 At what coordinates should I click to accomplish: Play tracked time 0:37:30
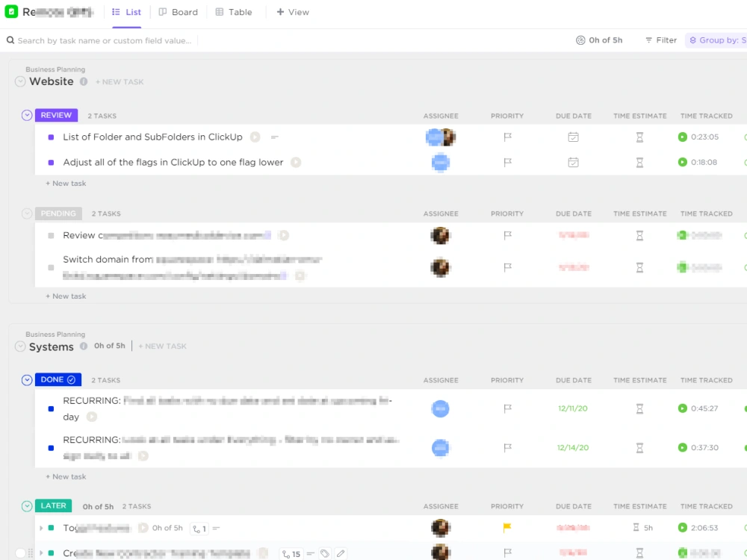[x=683, y=447]
